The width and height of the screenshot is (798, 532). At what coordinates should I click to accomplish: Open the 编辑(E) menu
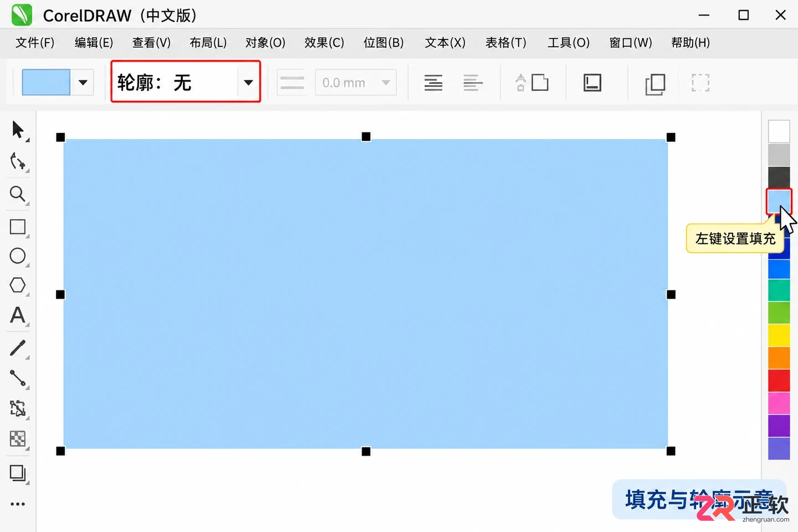pyautogui.click(x=94, y=43)
